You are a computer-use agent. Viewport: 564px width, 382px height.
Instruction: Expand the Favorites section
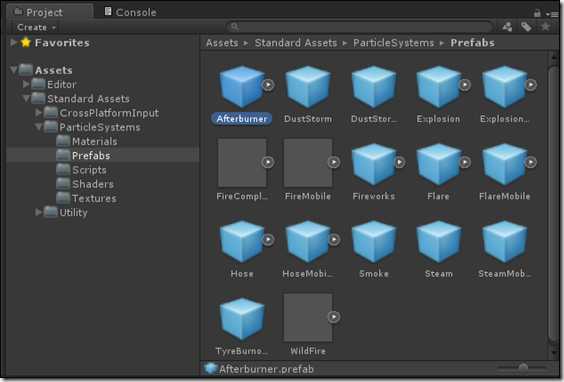13,42
